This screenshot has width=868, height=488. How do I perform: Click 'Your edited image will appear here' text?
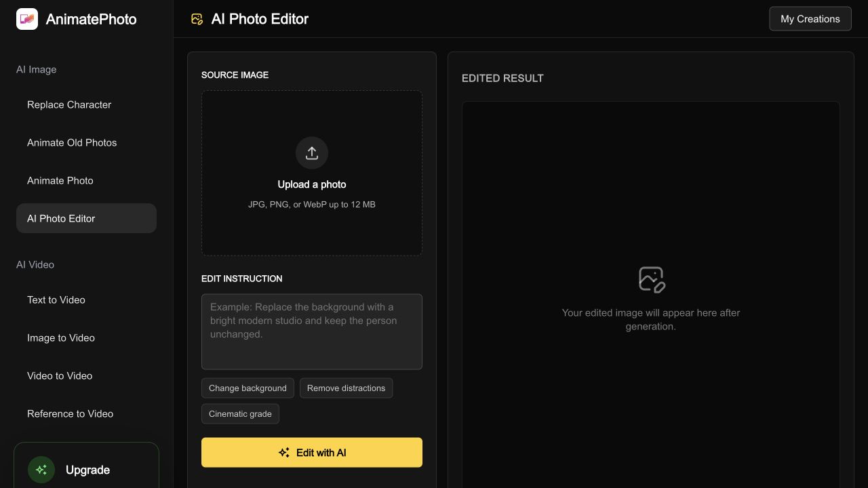(651, 319)
